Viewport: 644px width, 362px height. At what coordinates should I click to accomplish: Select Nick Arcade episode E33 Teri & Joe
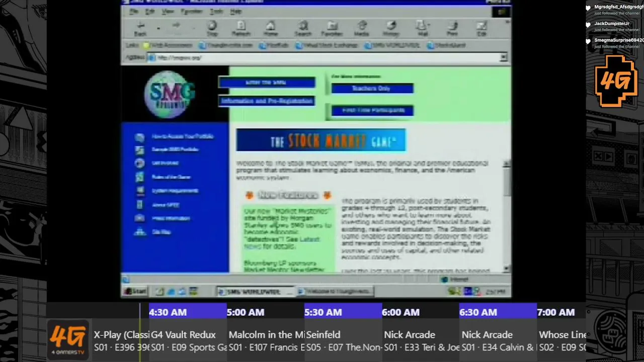pyautogui.click(x=421, y=341)
